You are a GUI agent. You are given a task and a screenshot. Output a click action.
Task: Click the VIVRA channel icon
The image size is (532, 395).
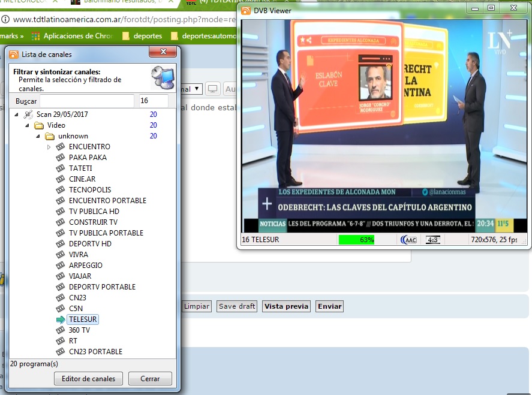point(61,254)
